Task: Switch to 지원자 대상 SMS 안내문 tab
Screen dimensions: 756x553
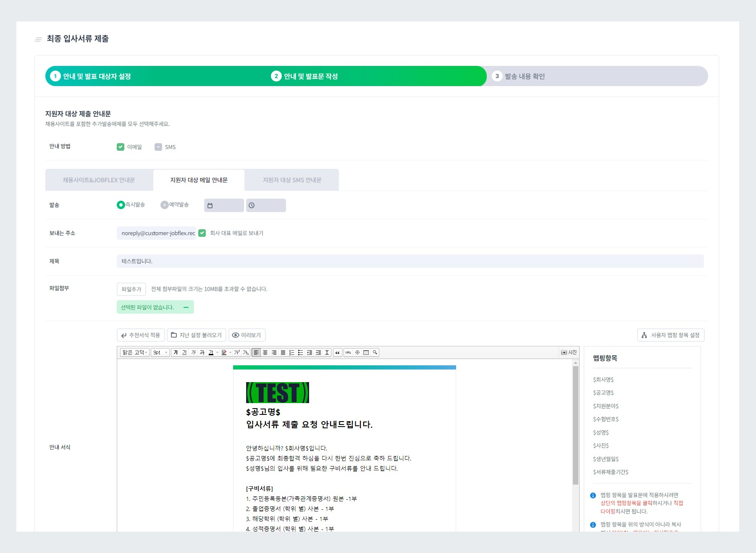Action: (x=291, y=180)
